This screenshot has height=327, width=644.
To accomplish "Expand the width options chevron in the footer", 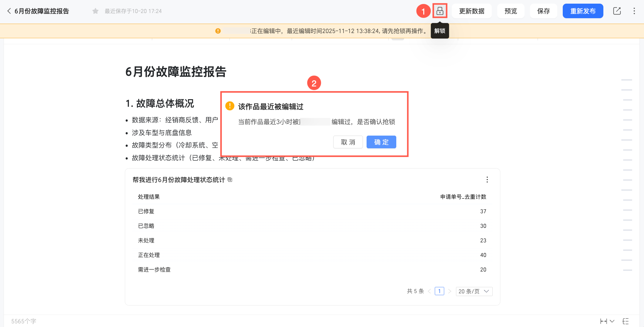I will [x=612, y=321].
